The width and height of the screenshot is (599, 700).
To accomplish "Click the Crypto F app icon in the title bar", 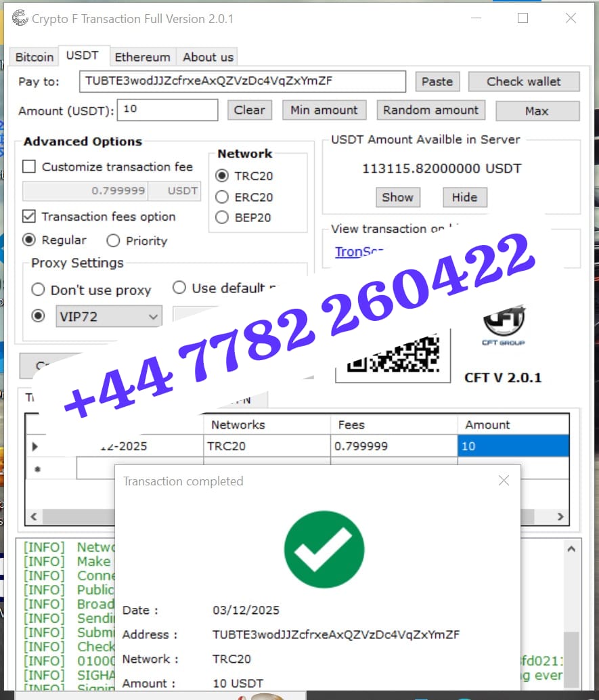I will pyautogui.click(x=20, y=18).
